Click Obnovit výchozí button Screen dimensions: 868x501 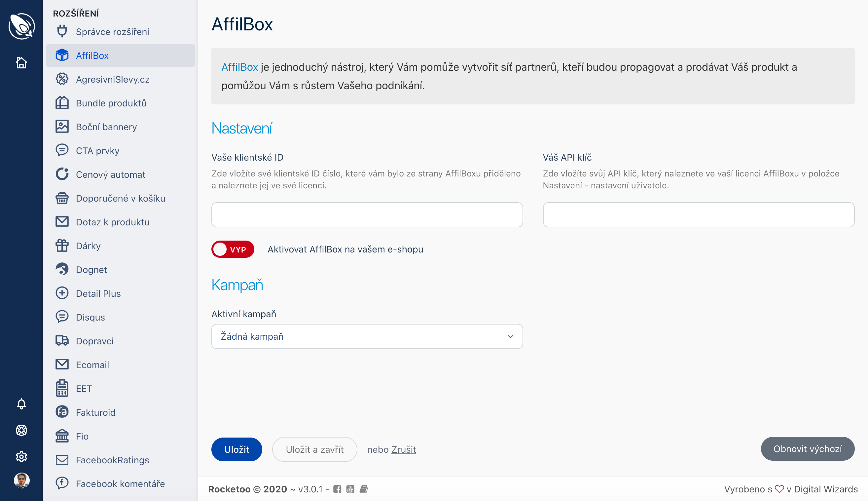point(807,449)
